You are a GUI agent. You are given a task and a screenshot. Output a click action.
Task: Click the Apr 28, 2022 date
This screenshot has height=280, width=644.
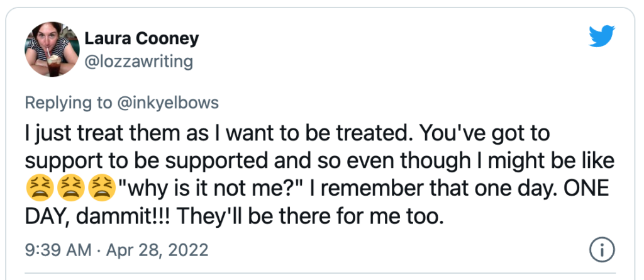point(157,250)
